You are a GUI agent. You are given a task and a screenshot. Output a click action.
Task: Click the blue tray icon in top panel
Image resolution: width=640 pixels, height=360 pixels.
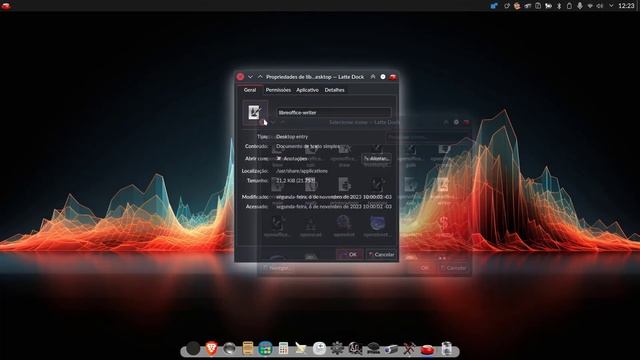click(x=494, y=6)
